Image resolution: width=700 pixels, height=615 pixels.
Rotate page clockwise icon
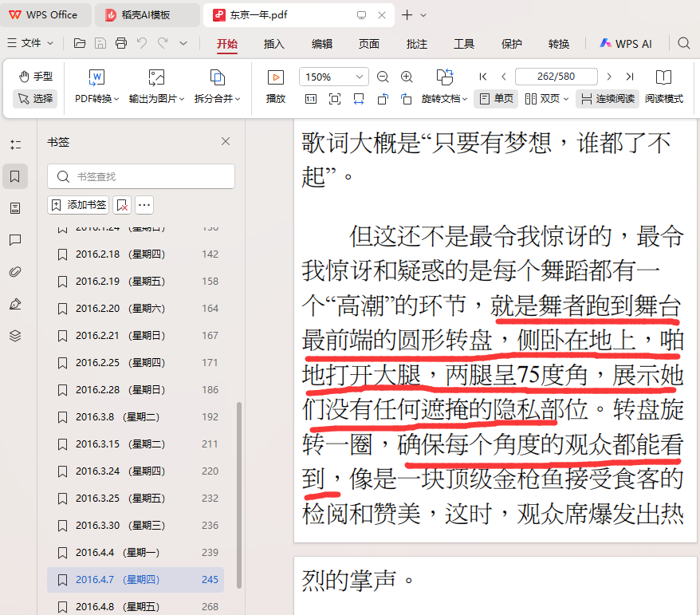pos(407,99)
